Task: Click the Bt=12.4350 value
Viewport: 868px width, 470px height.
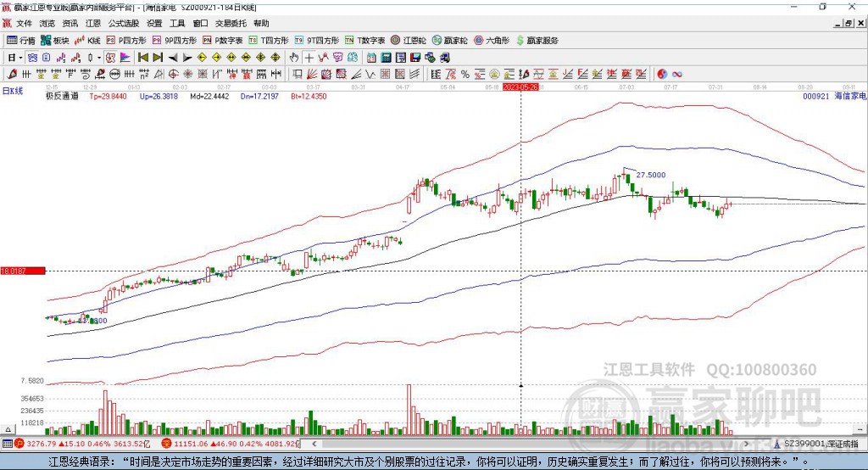Action: pyautogui.click(x=309, y=97)
